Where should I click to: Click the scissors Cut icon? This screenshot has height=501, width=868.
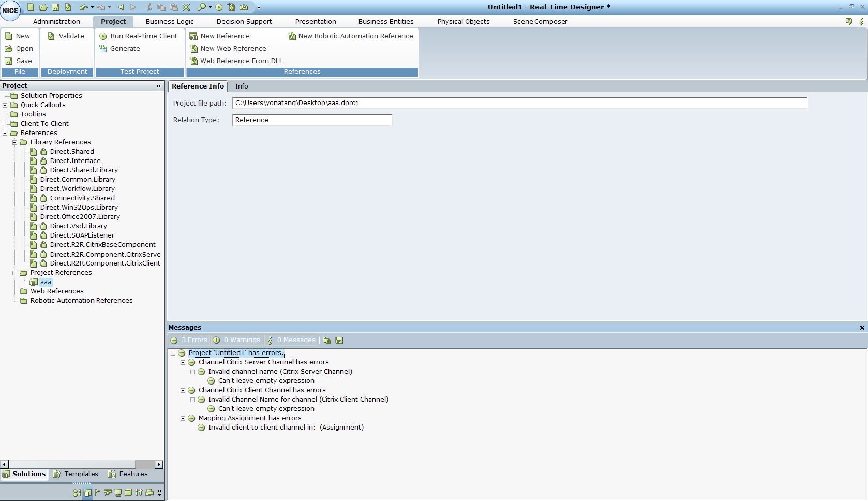(149, 7)
